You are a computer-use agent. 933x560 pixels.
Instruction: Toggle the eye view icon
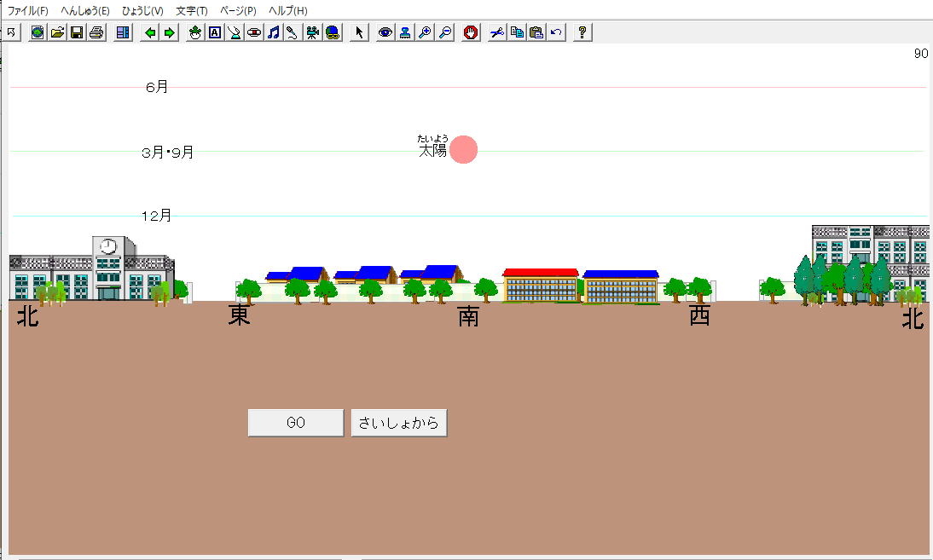click(385, 32)
